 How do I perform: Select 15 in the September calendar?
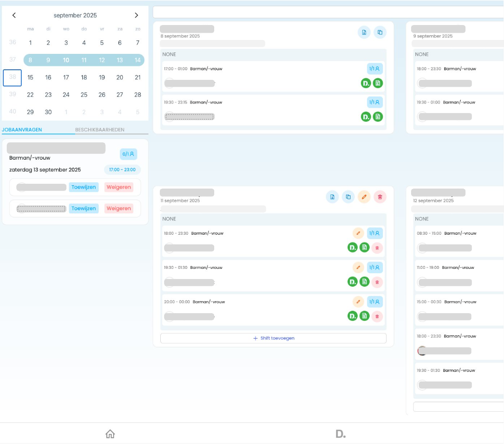[30, 77]
